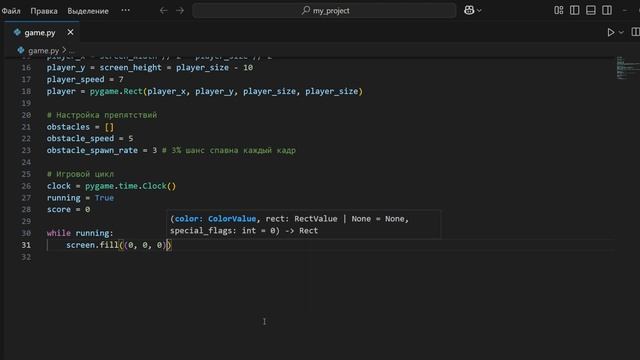The width and height of the screenshot is (640, 360).
Task: Click ColorValue in the signature tooltip
Action: tap(232, 219)
